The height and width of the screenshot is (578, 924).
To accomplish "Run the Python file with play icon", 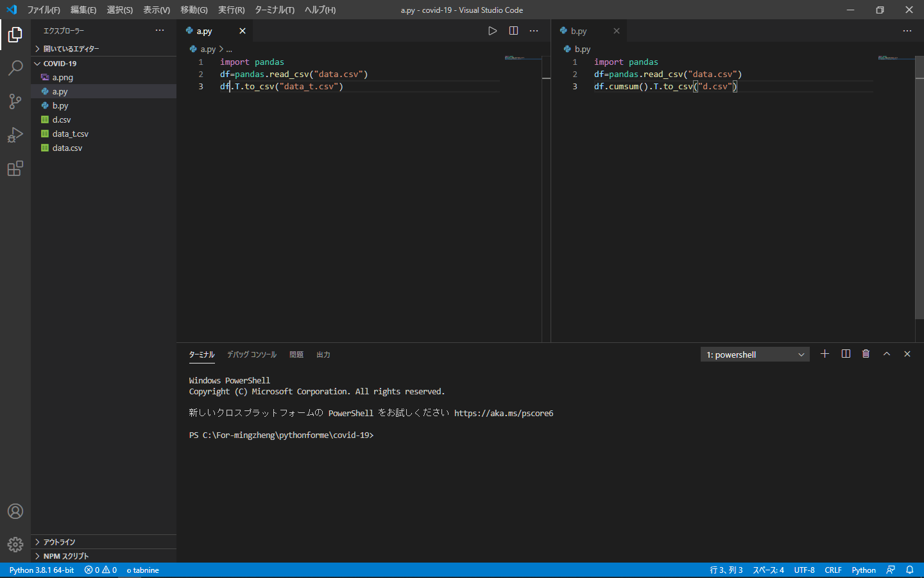I will [x=492, y=31].
